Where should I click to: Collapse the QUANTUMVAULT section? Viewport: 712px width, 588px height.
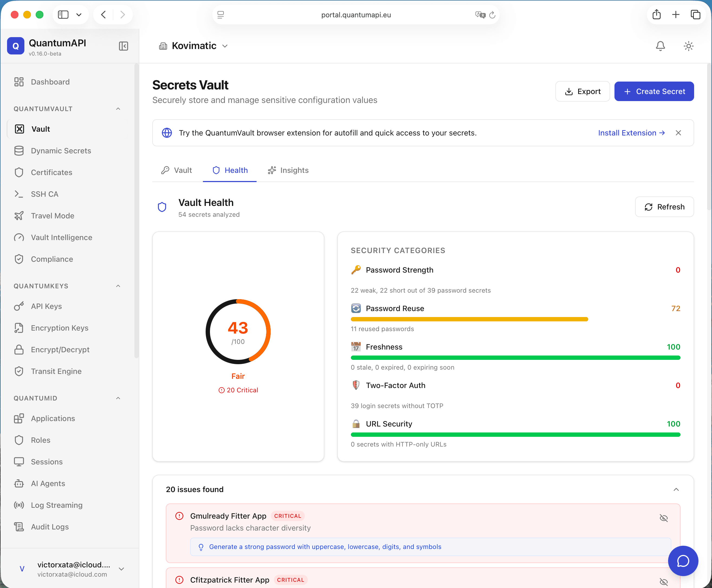coord(118,108)
